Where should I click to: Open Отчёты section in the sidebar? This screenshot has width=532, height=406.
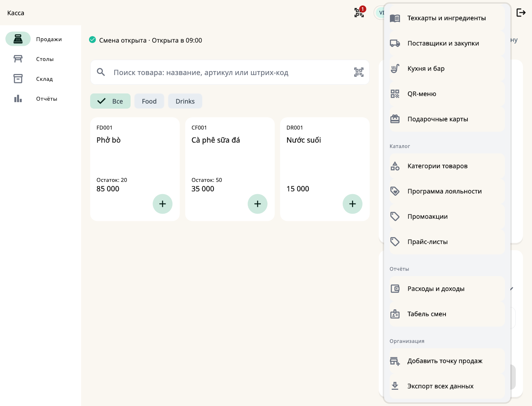coord(40,99)
